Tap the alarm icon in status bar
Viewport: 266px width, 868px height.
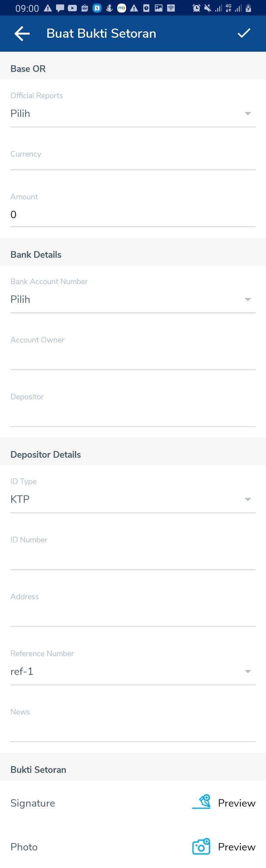pos(196,8)
